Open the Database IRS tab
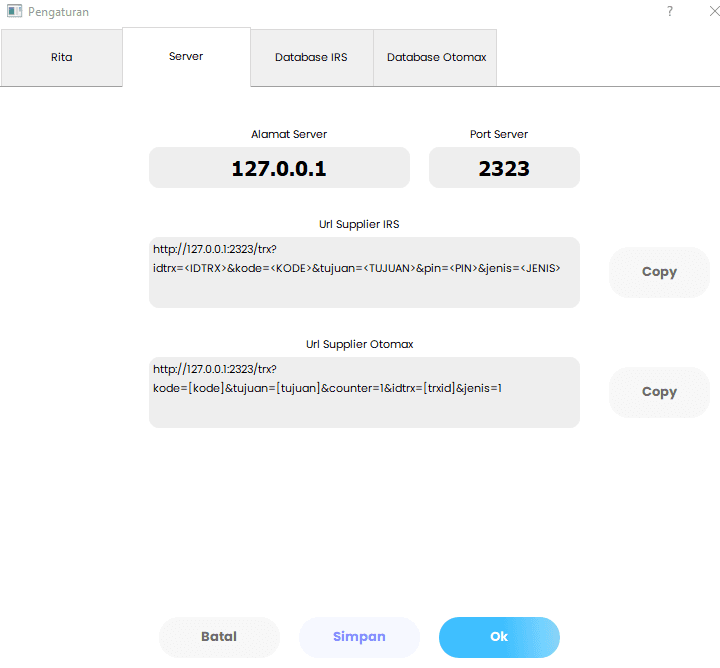 [x=311, y=57]
